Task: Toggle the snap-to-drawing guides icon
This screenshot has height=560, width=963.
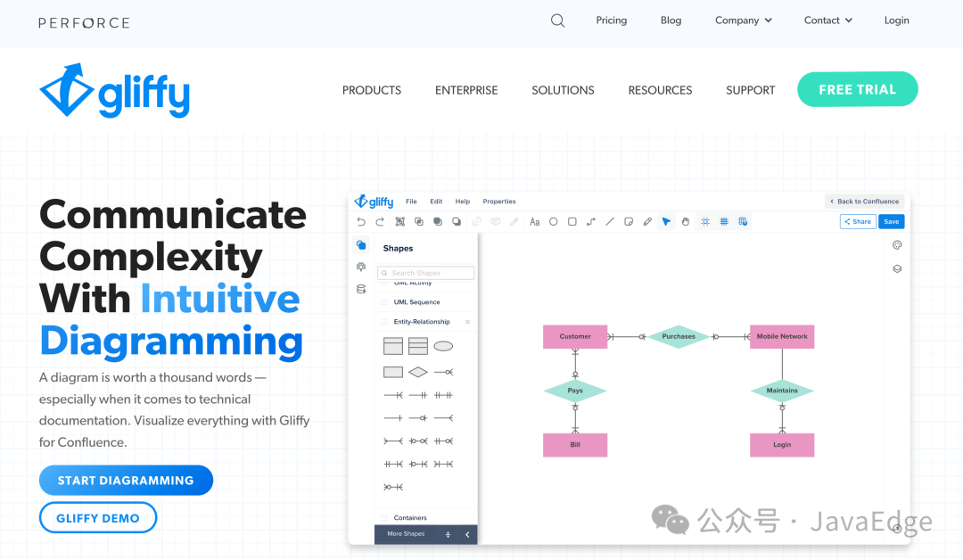Action: [705, 222]
